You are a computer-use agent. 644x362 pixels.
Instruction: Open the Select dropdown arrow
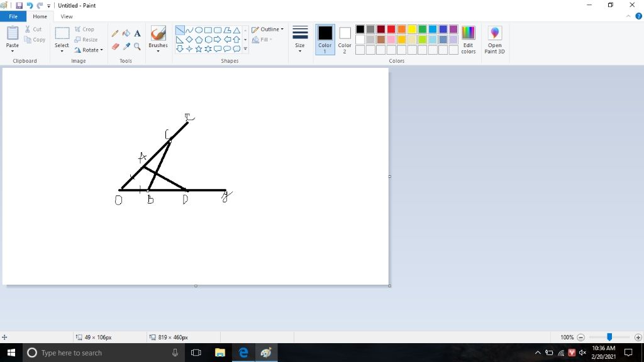(62, 52)
